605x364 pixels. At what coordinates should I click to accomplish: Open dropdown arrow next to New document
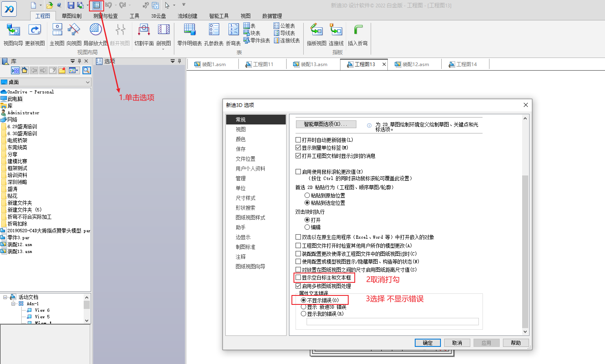pos(40,5)
